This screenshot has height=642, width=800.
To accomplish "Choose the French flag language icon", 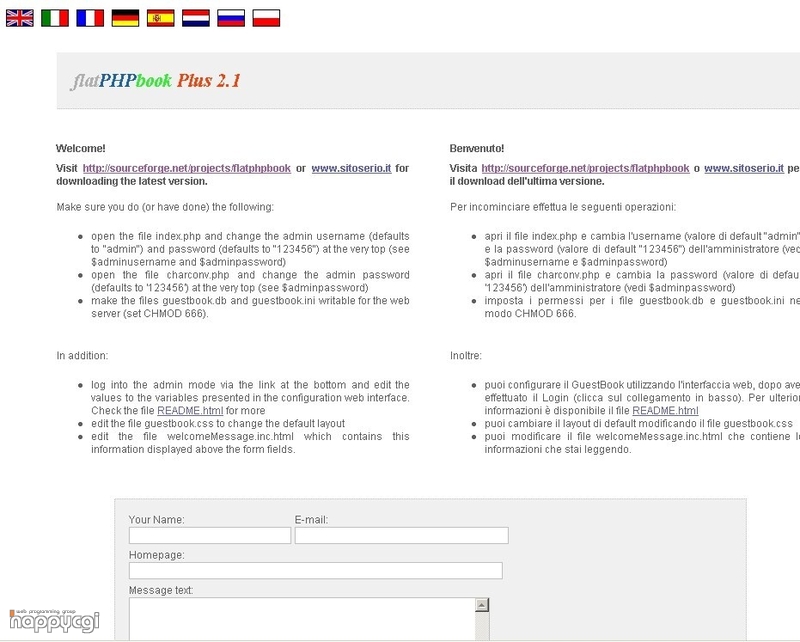I will [90, 18].
